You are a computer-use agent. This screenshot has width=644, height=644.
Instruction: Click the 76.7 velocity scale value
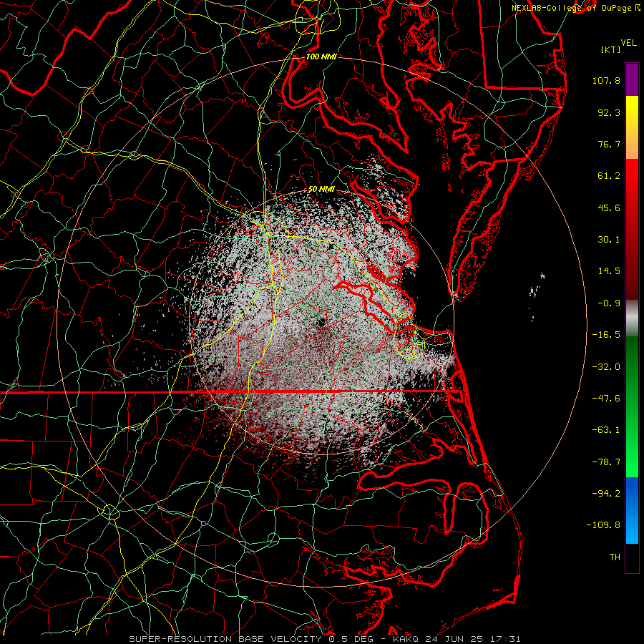click(609, 144)
